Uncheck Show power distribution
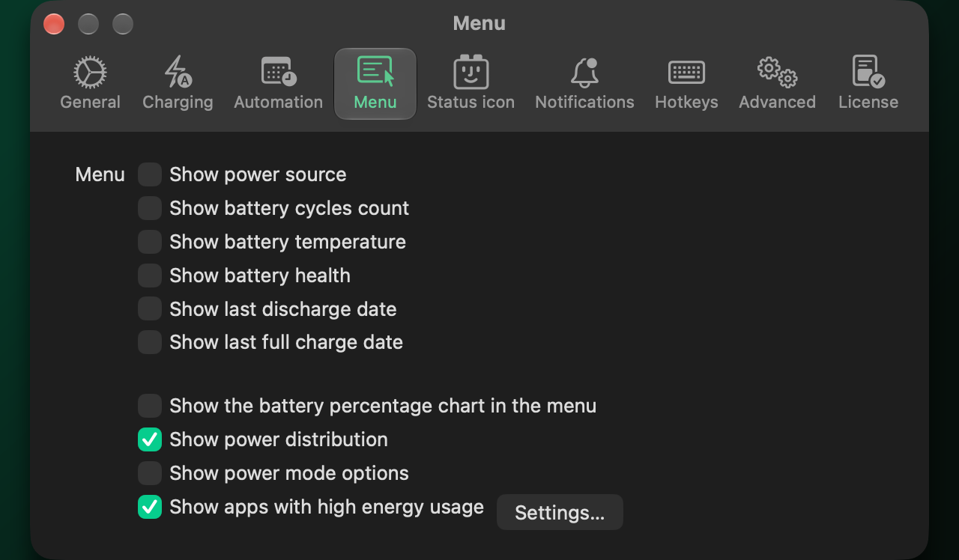Screen dimensions: 959x560 (x=150, y=439)
